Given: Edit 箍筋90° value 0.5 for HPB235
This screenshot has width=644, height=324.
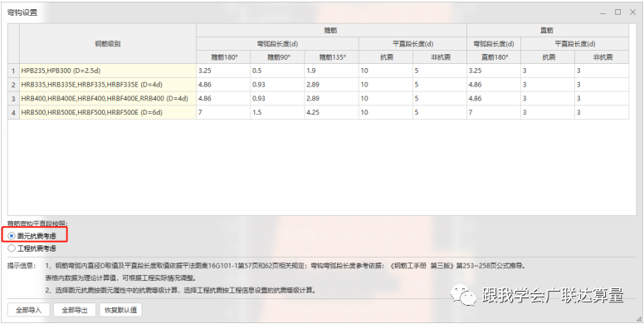Looking at the screenshot, I should (x=278, y=71).
